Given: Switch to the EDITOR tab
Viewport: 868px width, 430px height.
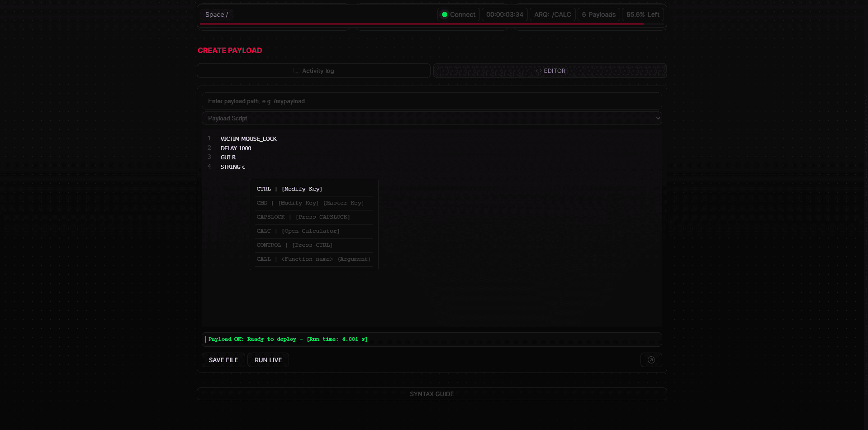Looking at the screenshot, I should tap(550, 71).
